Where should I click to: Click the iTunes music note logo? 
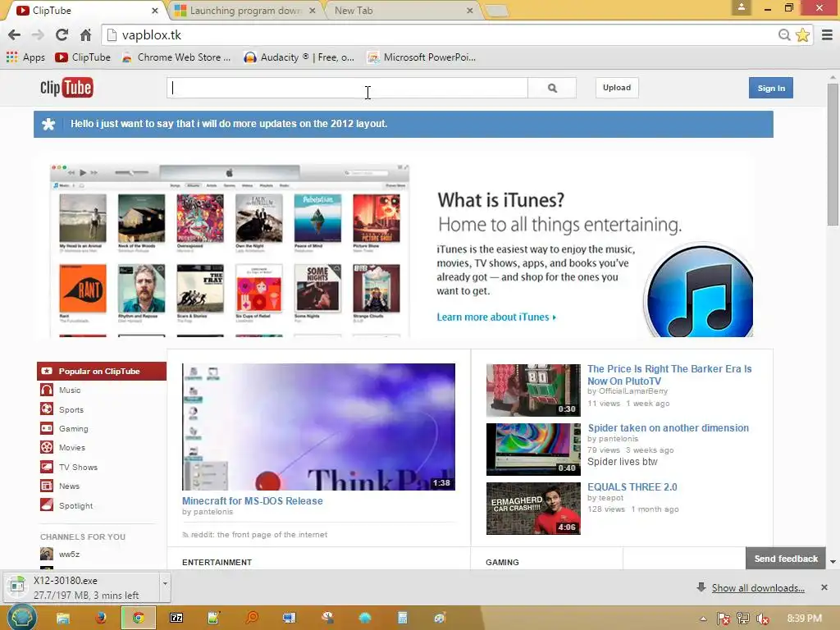point(699,291)
